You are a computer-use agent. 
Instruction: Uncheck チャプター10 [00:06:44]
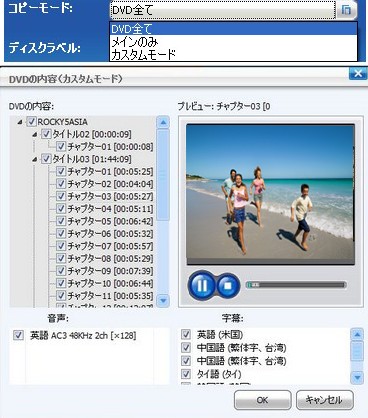61,283
